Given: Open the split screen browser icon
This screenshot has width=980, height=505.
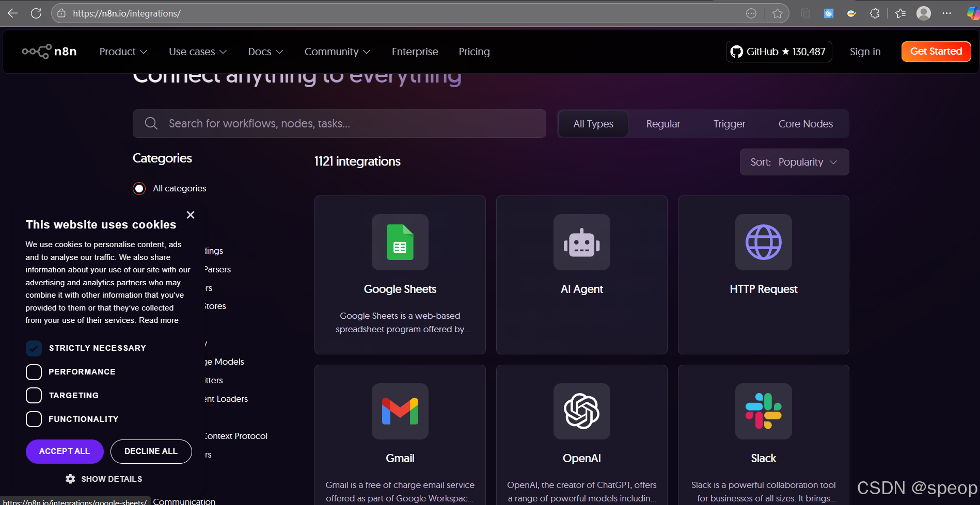Looking at the screenshot, I should coord(805,13).
